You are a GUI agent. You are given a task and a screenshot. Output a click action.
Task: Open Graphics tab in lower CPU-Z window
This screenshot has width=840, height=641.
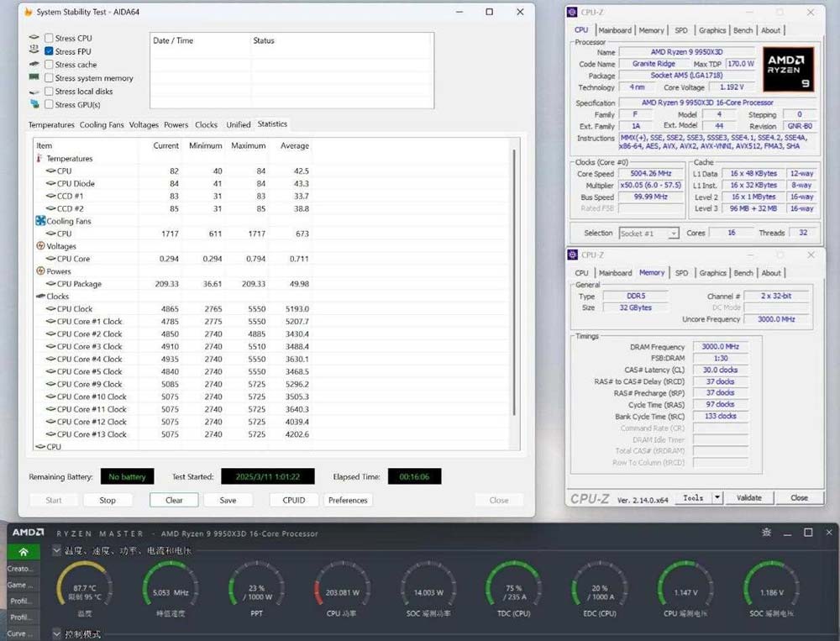[712, 273]
